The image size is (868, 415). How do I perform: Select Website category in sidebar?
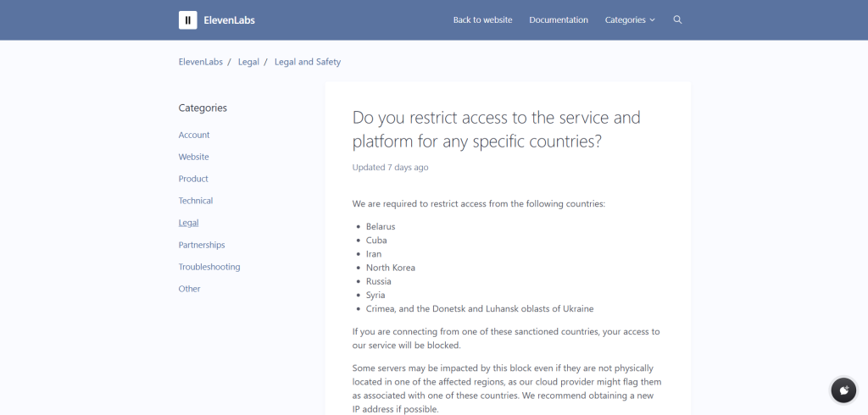(193, 157)
